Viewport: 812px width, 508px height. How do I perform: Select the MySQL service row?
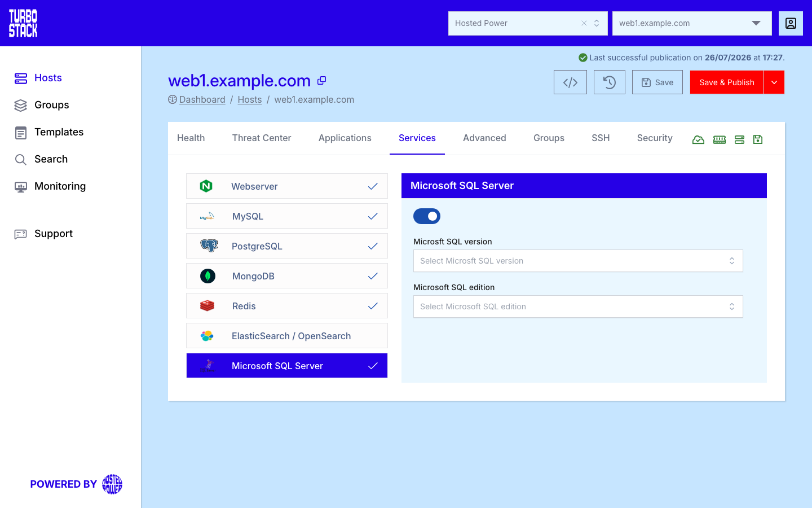[x=287, y=216]
